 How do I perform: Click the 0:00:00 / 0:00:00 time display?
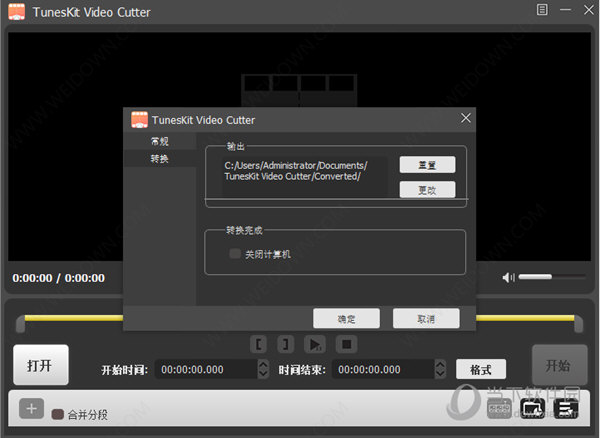[58, 278]
